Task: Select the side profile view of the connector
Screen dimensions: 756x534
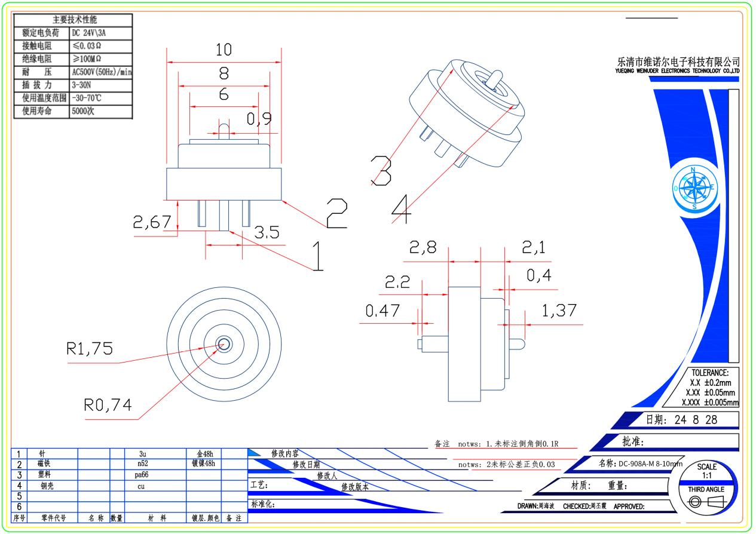Action: [x=472, y=343]
